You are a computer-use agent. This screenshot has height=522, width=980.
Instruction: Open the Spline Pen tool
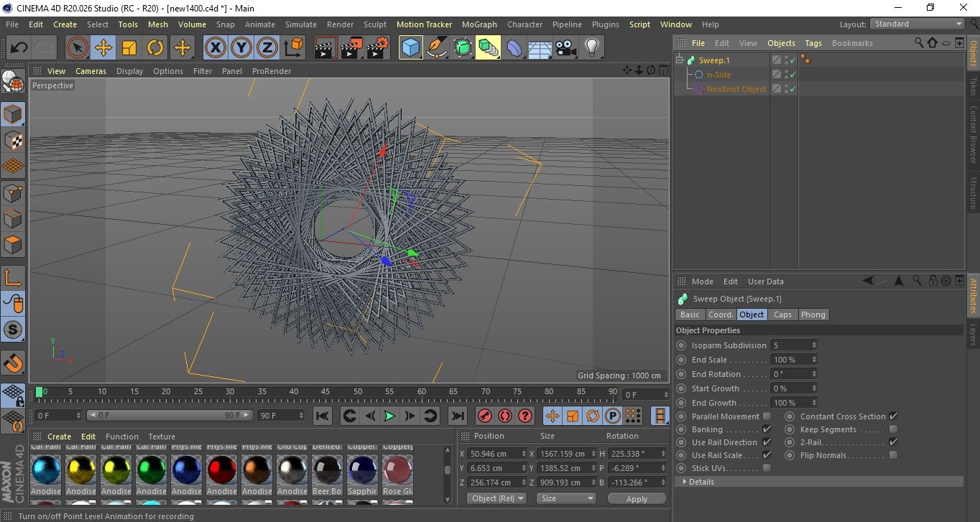(x=437, y=48)
